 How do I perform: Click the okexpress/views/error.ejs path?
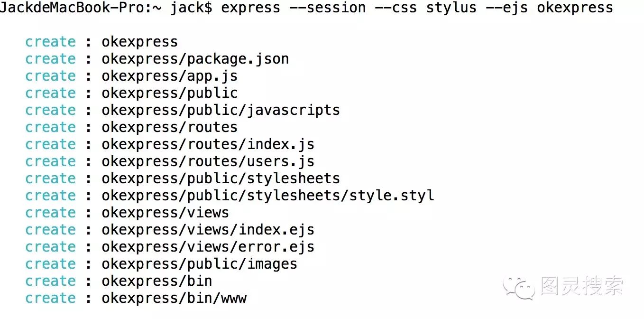(208, 247)
